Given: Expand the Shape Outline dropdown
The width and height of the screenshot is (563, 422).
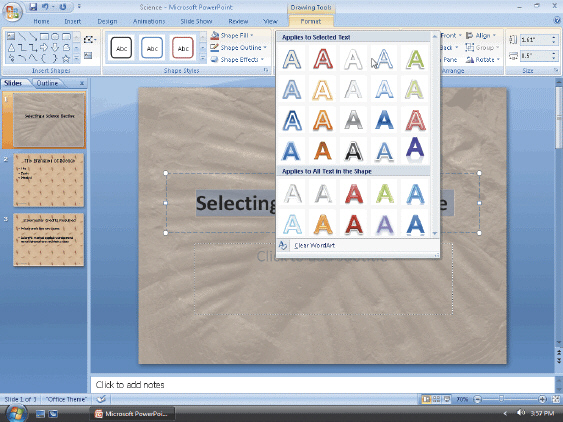Looking at the screenshot, I should point(238,47).
